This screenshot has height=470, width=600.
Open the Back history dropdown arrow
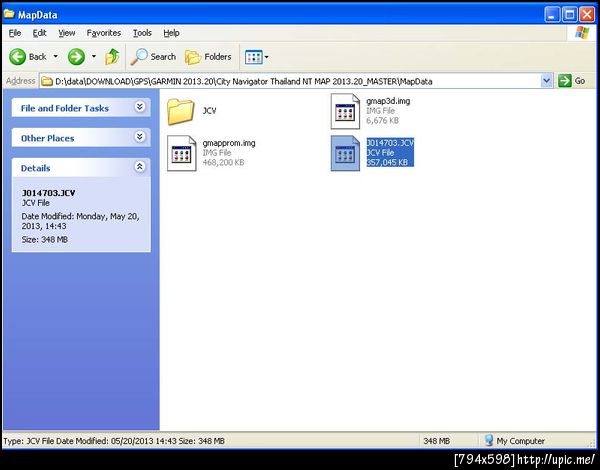click(x=56, y=57)
